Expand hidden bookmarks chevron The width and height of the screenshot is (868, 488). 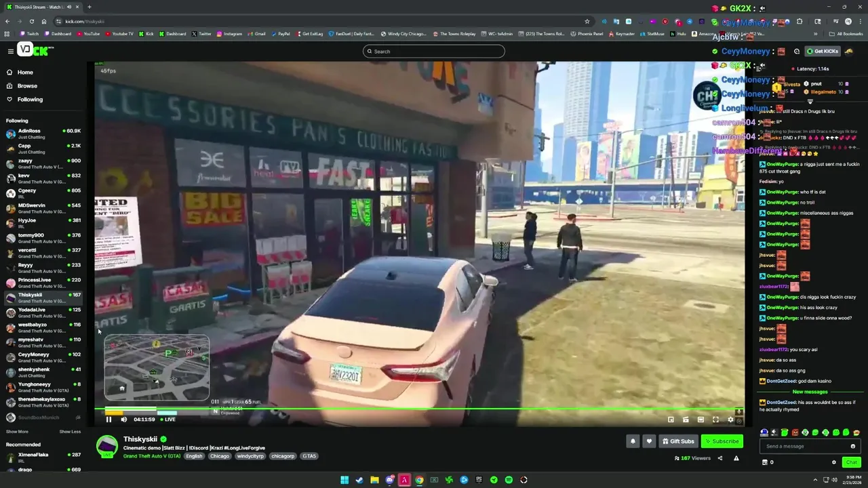point(816,34)
